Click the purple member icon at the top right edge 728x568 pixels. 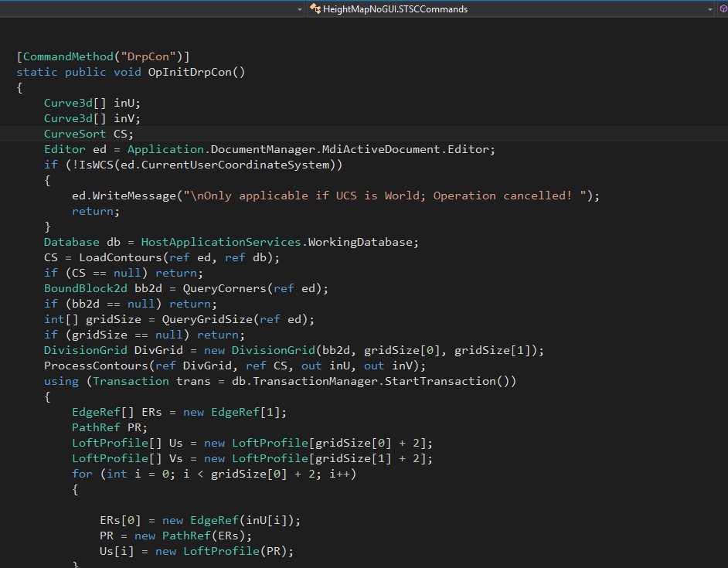[x=723, y=9]
